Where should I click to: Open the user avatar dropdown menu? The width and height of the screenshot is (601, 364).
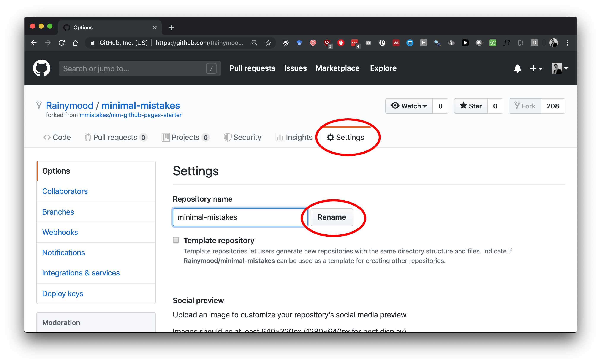(x=560, y=69)
